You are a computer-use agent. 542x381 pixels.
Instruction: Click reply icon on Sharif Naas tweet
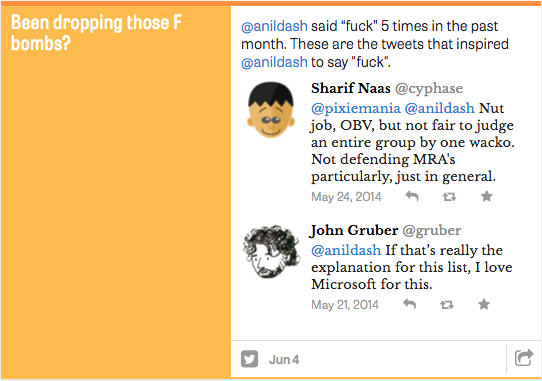click(x=412, y=196)
